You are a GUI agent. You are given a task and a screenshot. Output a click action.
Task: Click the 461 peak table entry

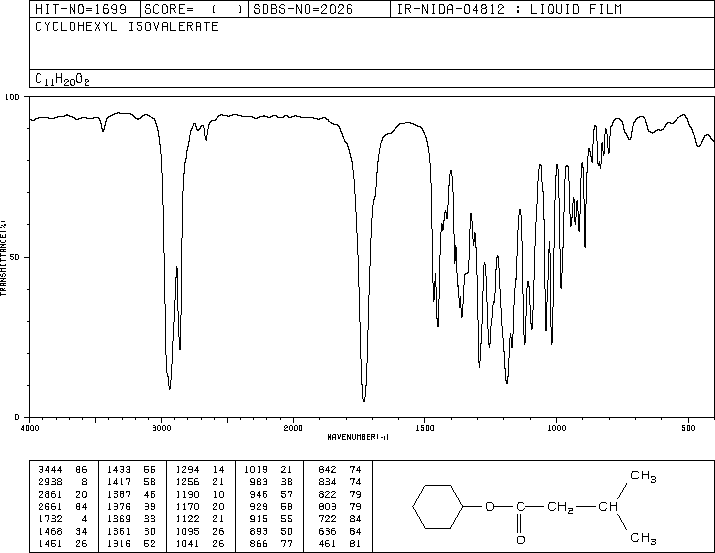tap(340, 543)
